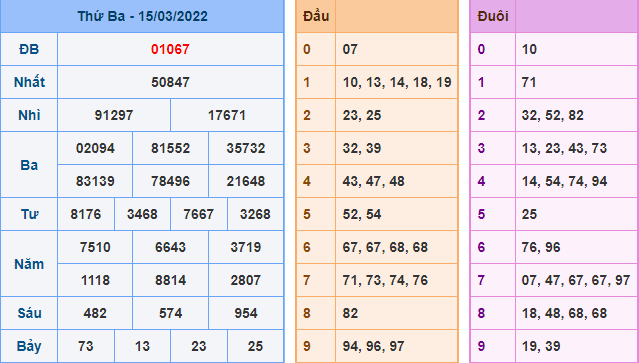
Task: Click the Ba prize number 83139
Action: point(95,181)
